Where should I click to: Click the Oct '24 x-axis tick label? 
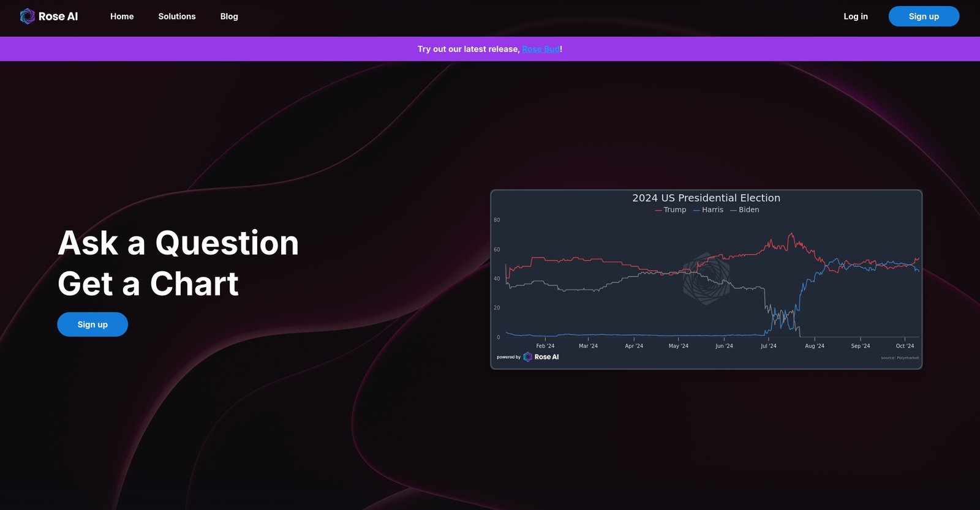click(x=905, y=346)
